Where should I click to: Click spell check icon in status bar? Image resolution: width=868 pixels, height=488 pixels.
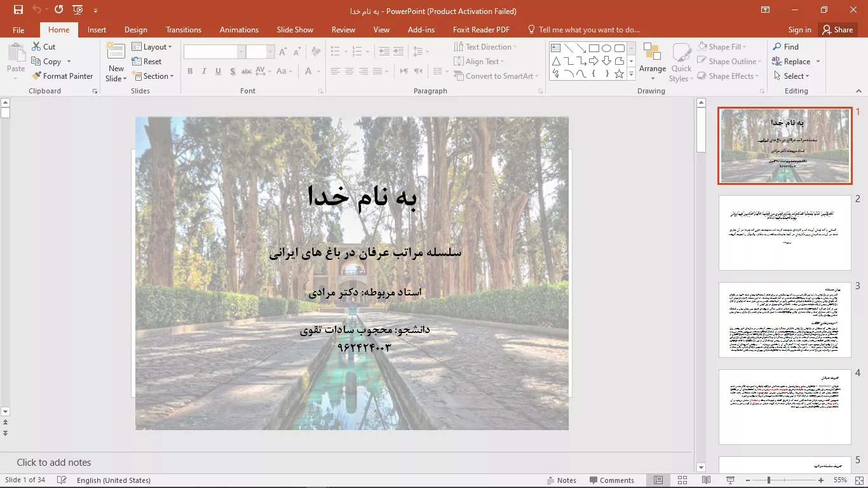[x=62, y=480]
